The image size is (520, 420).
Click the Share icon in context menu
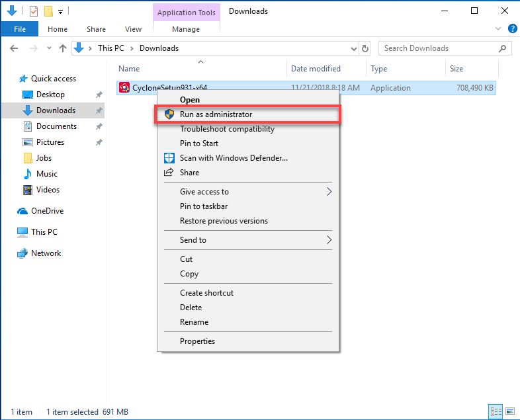tap(168, 173)
